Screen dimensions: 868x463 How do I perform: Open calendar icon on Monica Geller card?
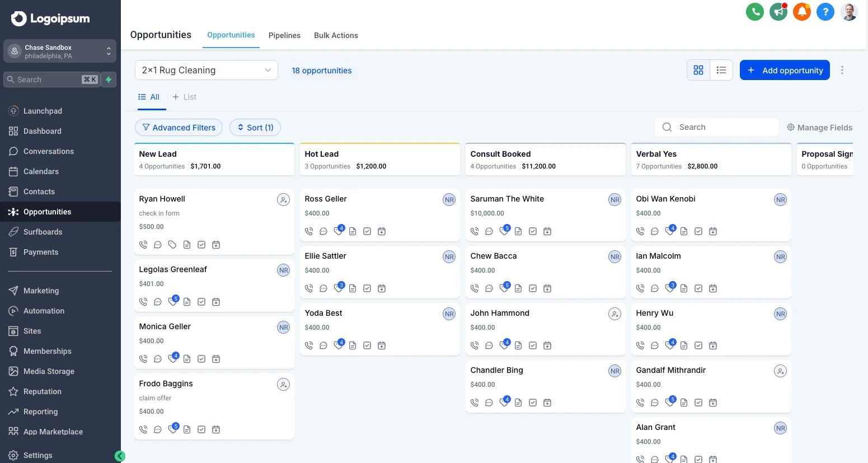click(216, 359)
